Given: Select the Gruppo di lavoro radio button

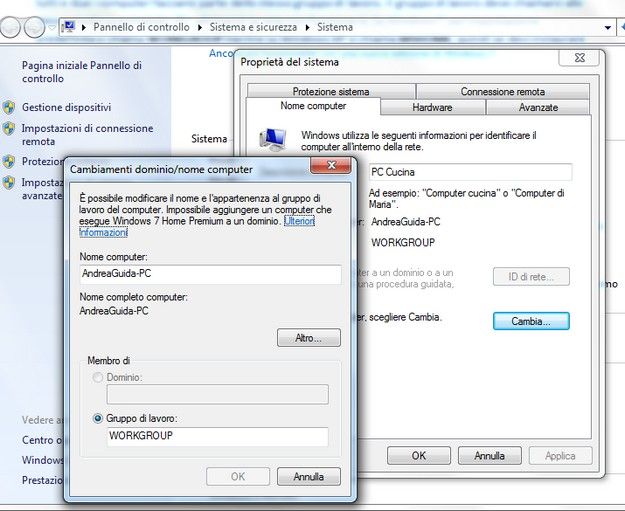Looking at the screenshot, I should pos(97,418).
